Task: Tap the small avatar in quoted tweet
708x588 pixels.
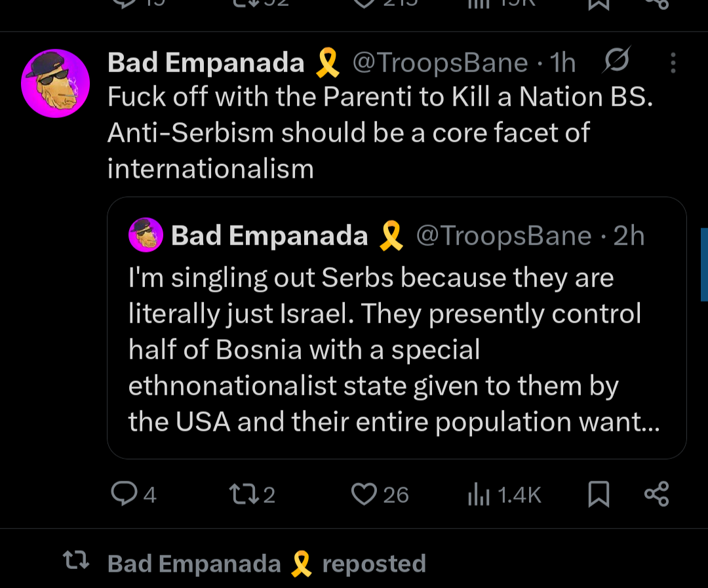Action: (146, 235)
